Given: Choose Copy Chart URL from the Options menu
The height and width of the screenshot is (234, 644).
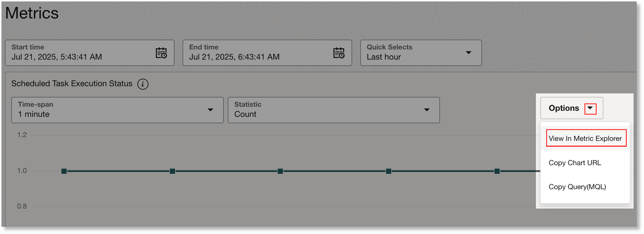Looking at the screenshot, I should pos(575,163).
